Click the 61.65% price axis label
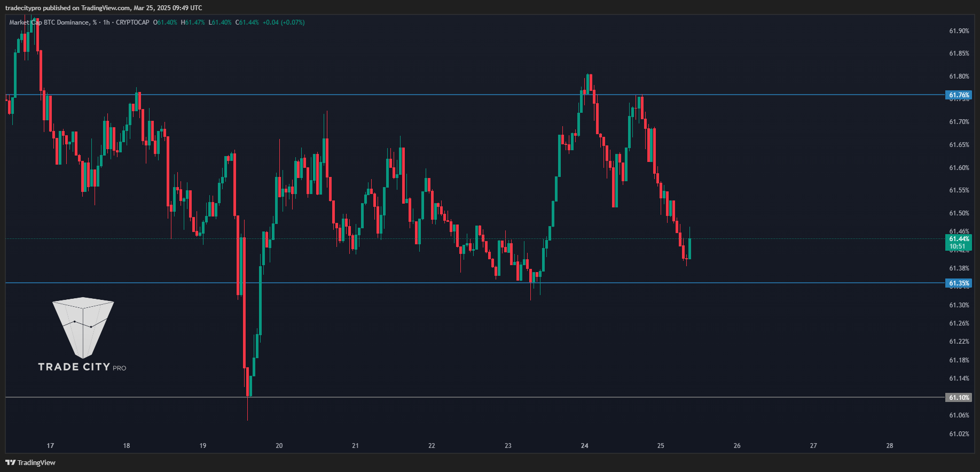980x472 pixels. [959, 145]
